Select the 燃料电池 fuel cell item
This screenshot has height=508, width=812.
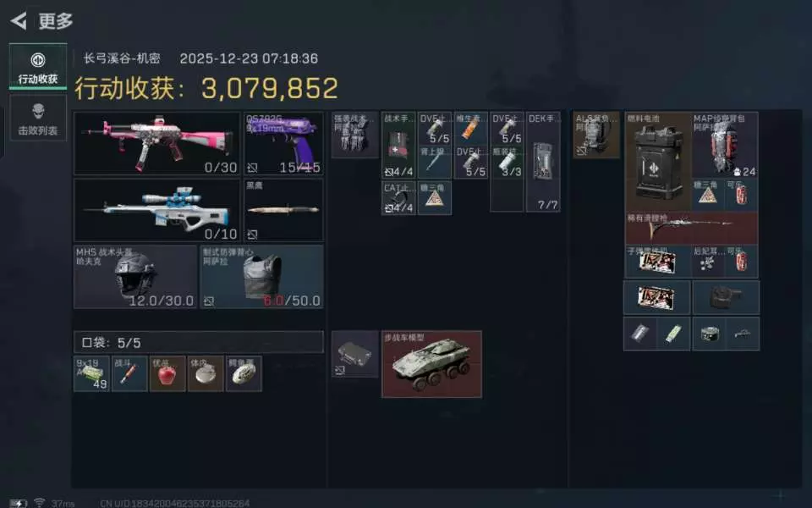(x=658, y=162)
